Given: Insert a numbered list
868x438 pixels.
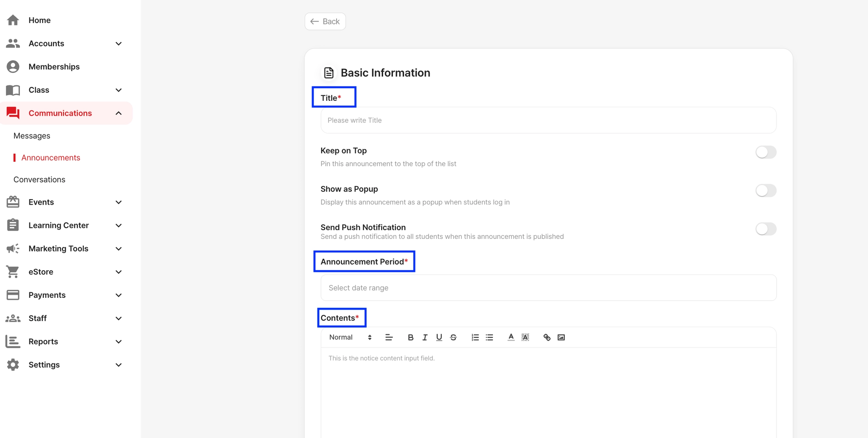Looking at the screenshot, I should click(475, 337).
